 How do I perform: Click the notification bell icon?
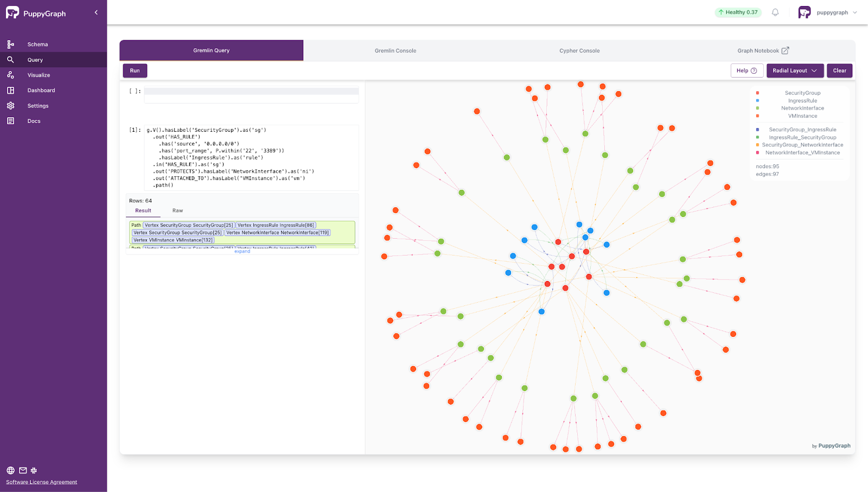click(x=775, y=12)
